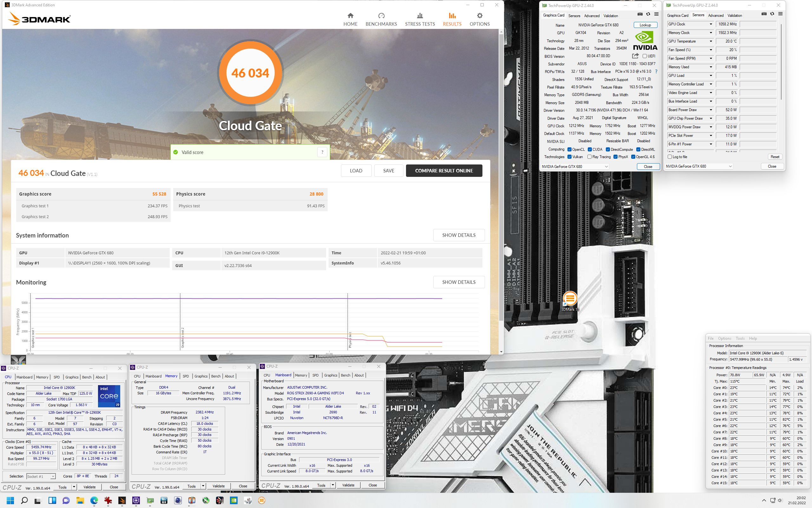
Task: Refresh the GPU-Z Sensors window
Action: (x=772, y=14)
